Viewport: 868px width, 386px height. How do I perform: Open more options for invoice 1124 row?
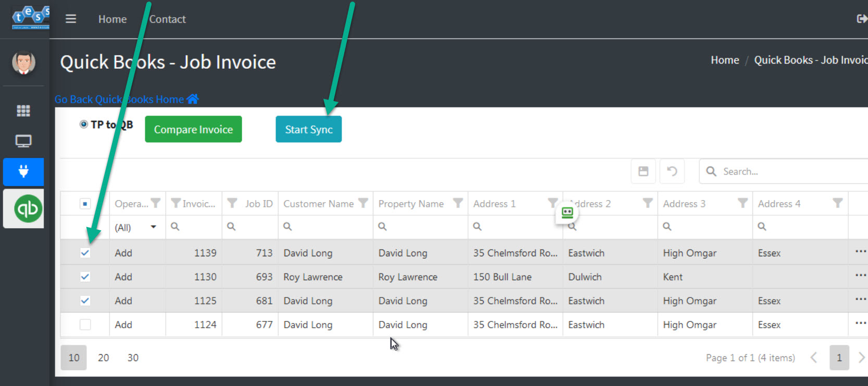860,323
